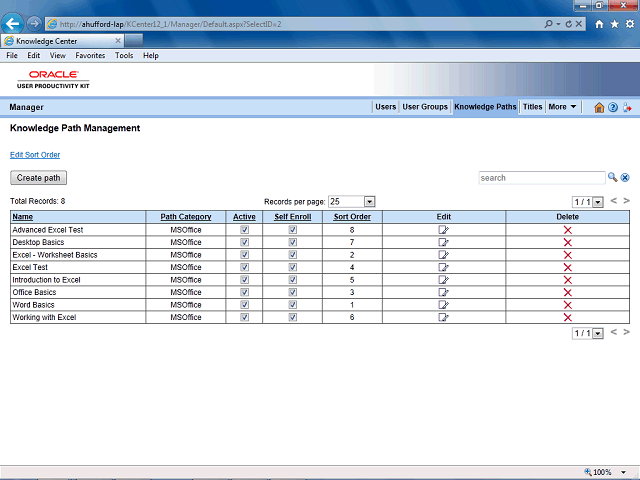Open the Users tab
Viewport: 640px width, 480px height.
point(385,107)
